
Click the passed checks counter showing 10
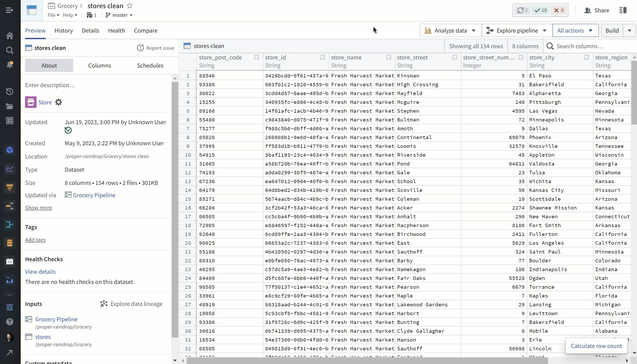[541, 10]
